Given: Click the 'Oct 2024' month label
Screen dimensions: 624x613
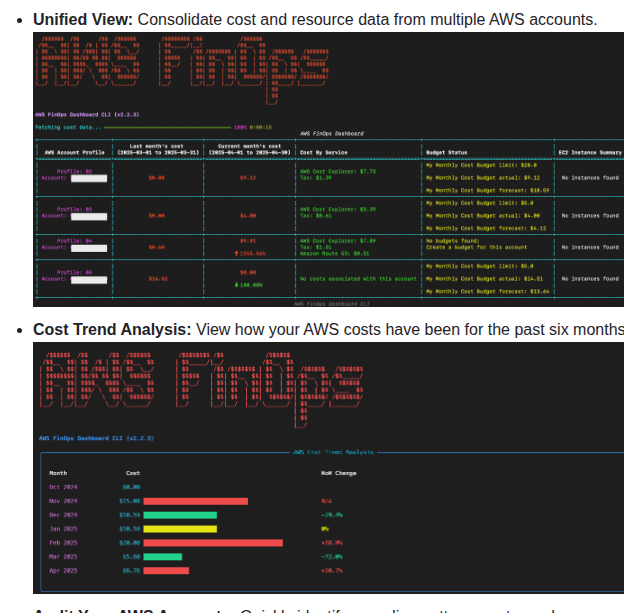Looking at the screenshot, I should (63, 487).
